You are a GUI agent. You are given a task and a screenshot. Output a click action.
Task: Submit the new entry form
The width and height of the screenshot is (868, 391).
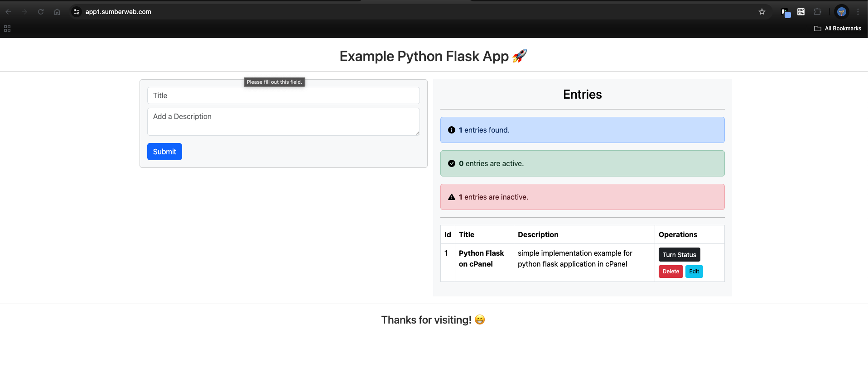(x=164, y=152)
